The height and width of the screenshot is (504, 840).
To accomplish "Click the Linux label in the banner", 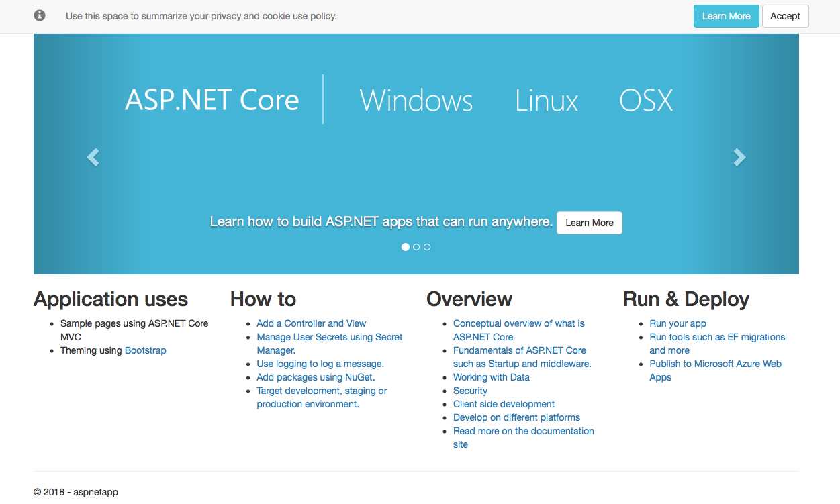I will 547,101.
